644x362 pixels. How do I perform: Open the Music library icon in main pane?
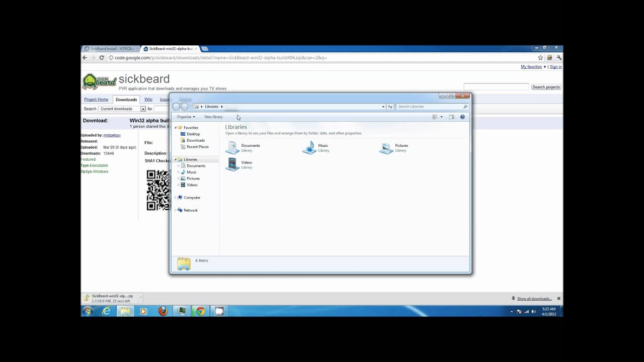pyautogui.click(x=309, y=148)
